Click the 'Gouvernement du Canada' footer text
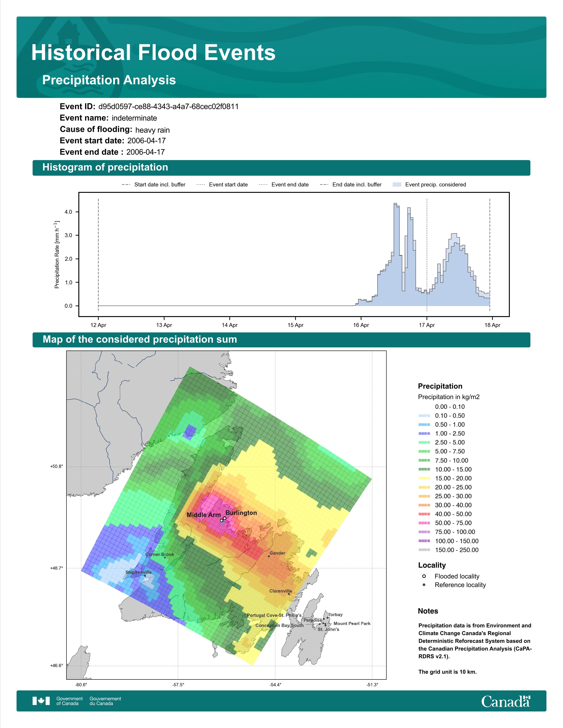This screenshot has width=563, height=728. tap(105, 701)
